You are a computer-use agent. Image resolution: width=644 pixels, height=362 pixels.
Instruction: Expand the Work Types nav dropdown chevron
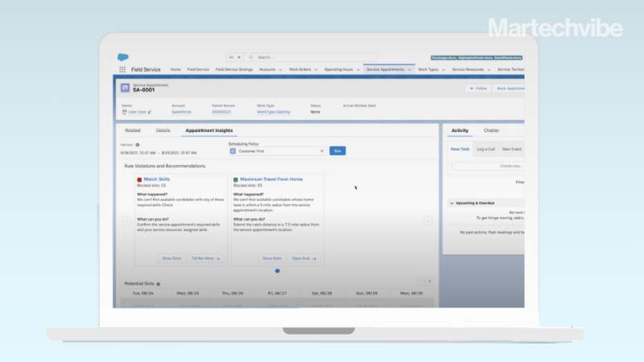pyautogui.click(x=444, y=70)
